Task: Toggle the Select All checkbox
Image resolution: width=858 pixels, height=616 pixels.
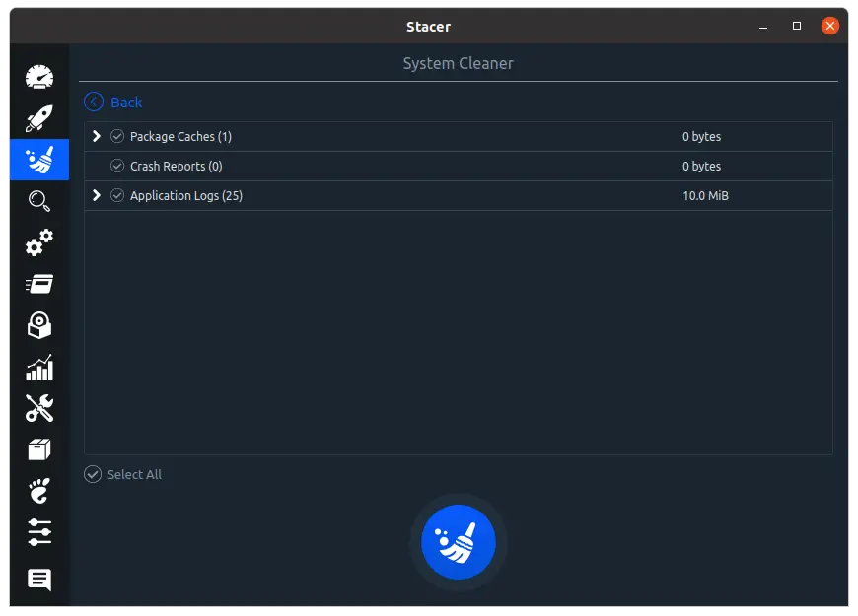Action: (x=93, y=474)
